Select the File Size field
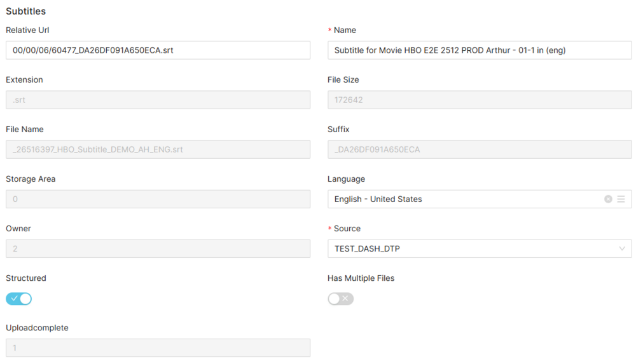The image size is (636, 364). [x=480, y=100]
